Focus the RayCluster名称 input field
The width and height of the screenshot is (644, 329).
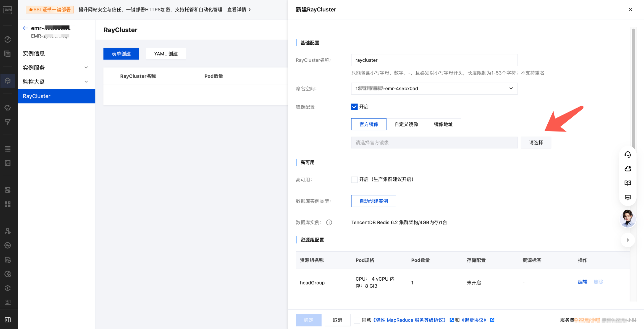click(x=434, y=60)
